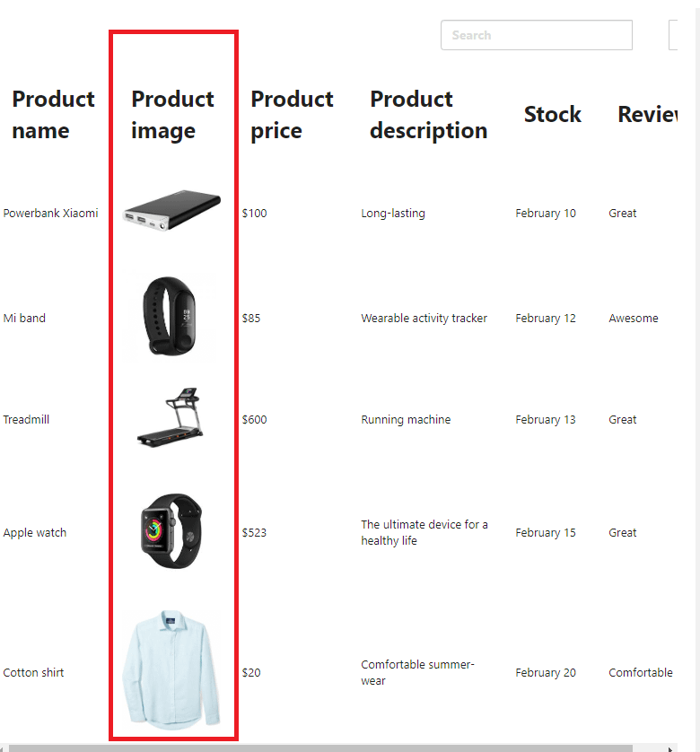
Task: Click the $600 price cell
Action: tap(254, 420)
